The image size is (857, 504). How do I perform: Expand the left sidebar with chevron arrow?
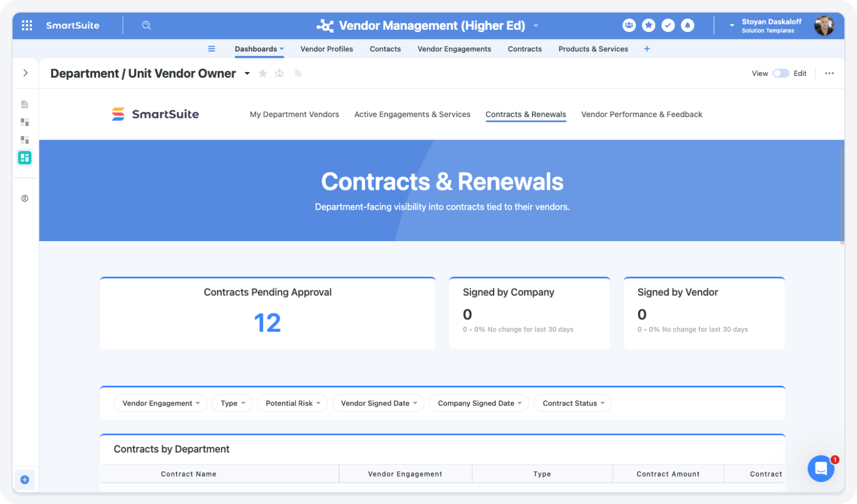[25, 73]
